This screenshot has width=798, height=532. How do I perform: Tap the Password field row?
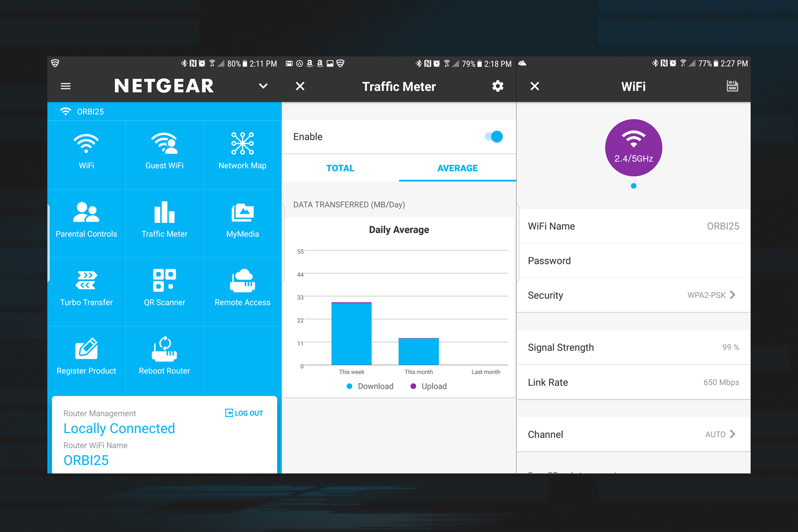(x=634, y=261)
